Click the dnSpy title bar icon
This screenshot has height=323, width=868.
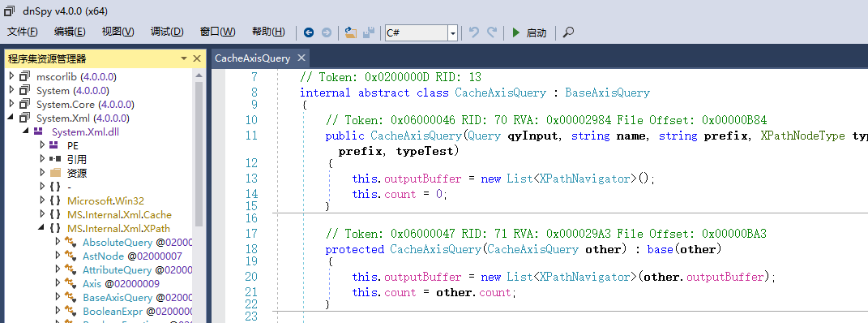click(x=10, y=11)
